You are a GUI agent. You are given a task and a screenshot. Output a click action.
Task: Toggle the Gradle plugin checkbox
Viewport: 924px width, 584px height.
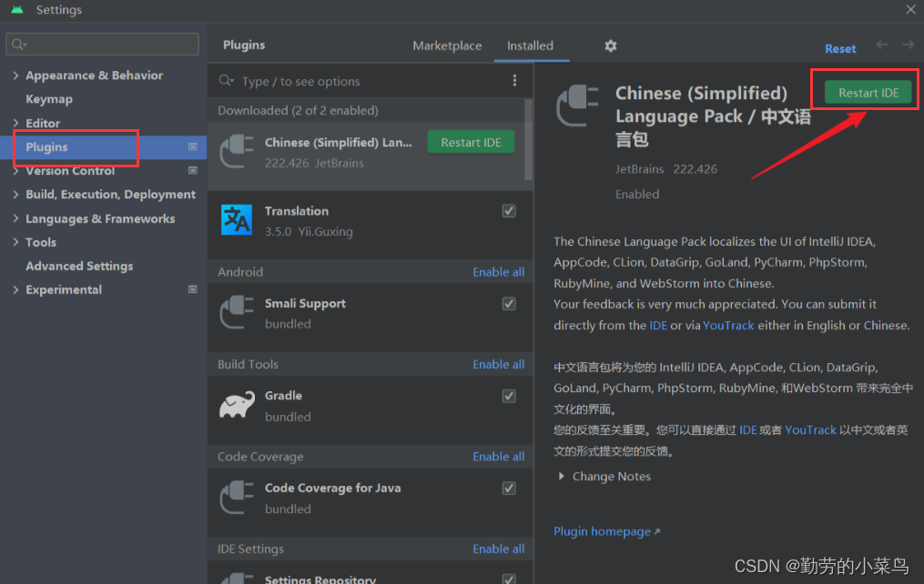509,397
